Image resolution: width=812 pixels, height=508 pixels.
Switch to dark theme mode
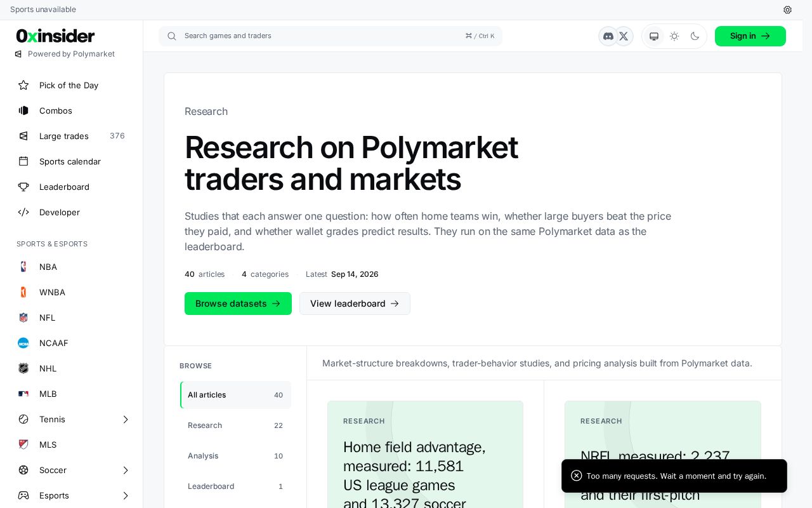point(695,36)
